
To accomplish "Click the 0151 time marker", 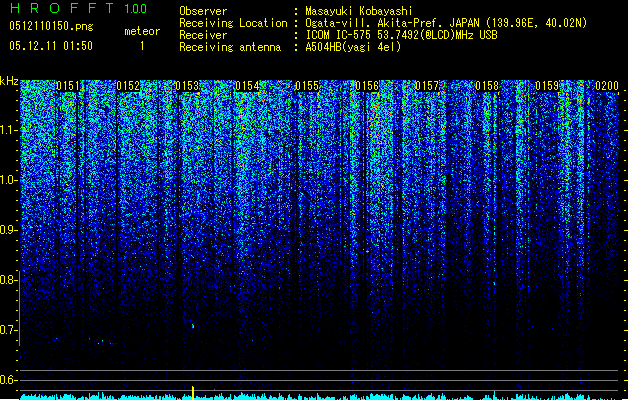I will tap(68, 86).
